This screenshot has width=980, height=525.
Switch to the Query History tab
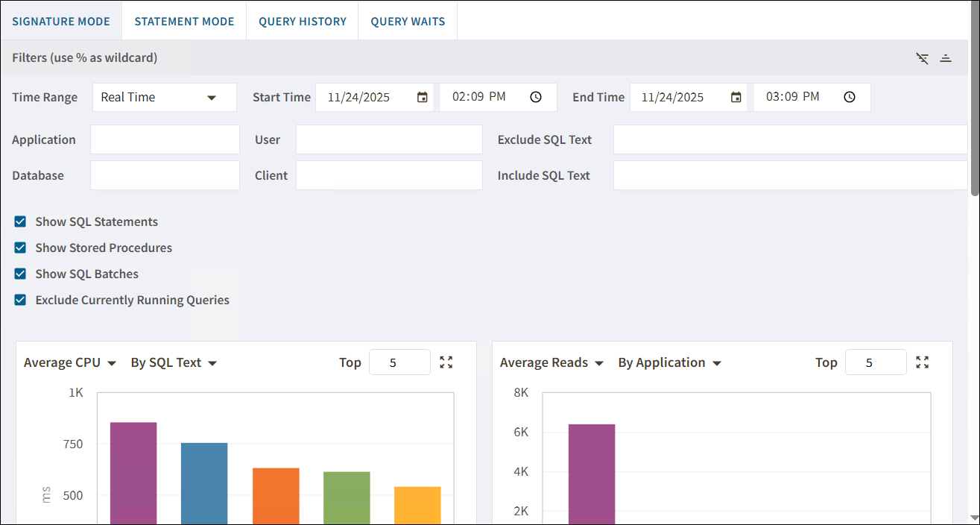(303, 21)
